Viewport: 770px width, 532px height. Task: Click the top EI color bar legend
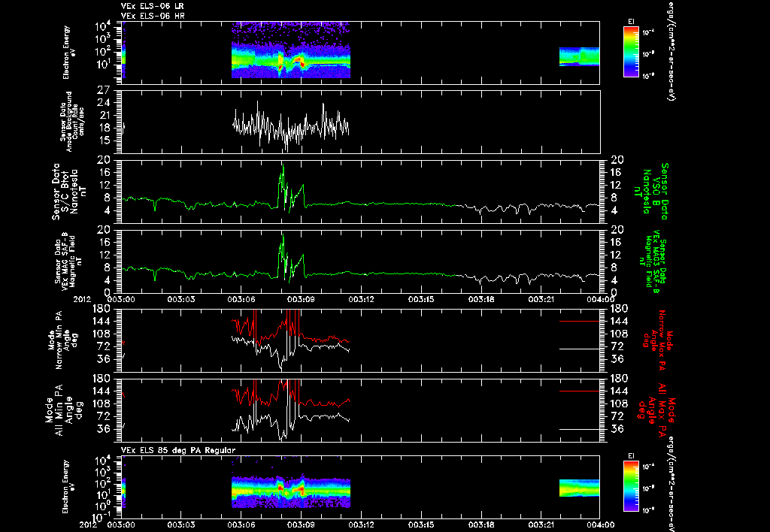[x=631, y=52]
